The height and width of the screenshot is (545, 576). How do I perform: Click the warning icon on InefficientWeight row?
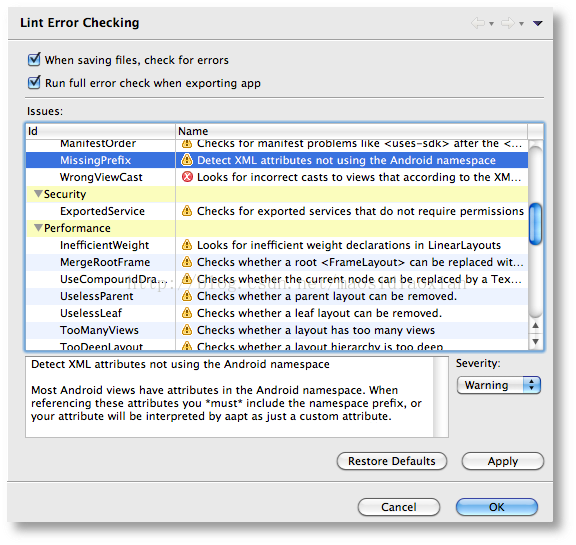click(x=187, y=245)
